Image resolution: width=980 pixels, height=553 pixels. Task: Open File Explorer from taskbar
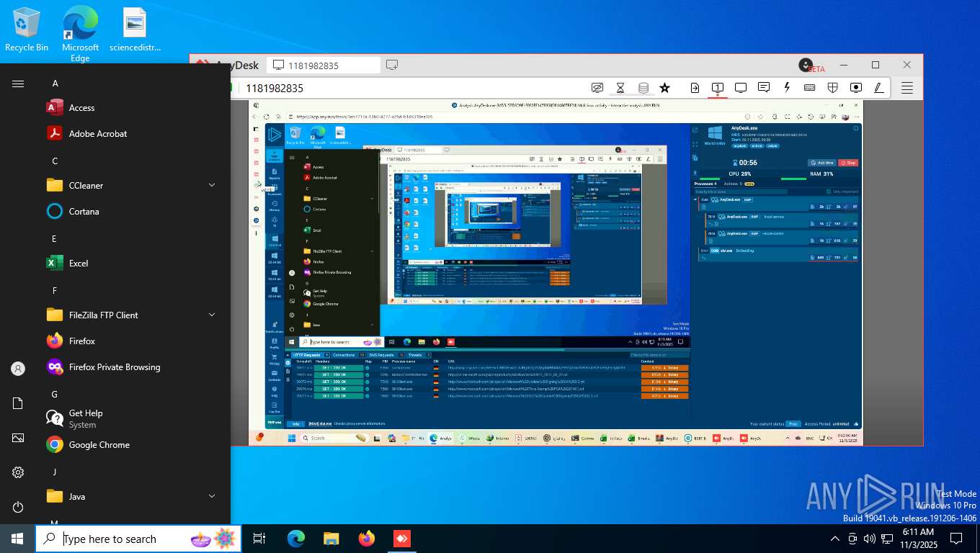tap(331, 539)
